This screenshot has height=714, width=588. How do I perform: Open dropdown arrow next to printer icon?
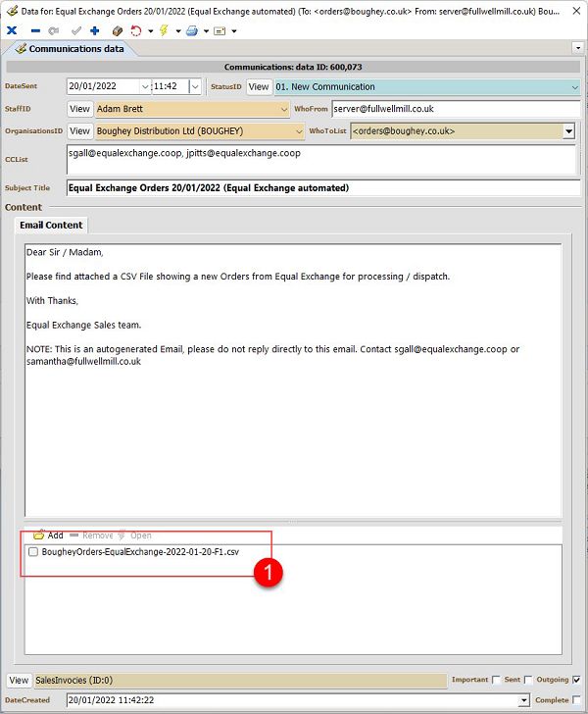click(206, 31)
